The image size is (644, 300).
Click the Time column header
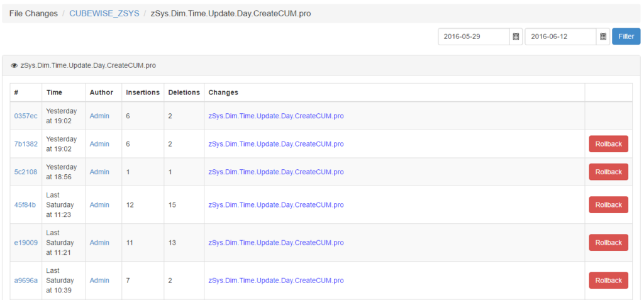pos(54,92)
